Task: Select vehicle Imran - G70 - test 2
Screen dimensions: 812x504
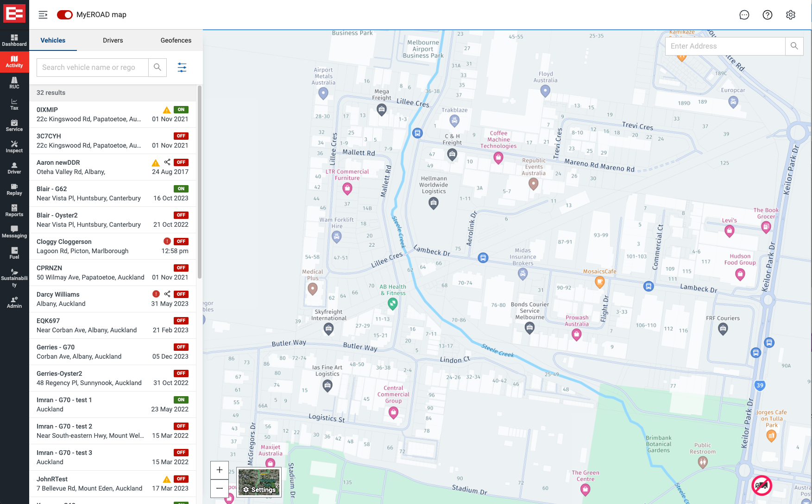Action: [x=113, y=431]
